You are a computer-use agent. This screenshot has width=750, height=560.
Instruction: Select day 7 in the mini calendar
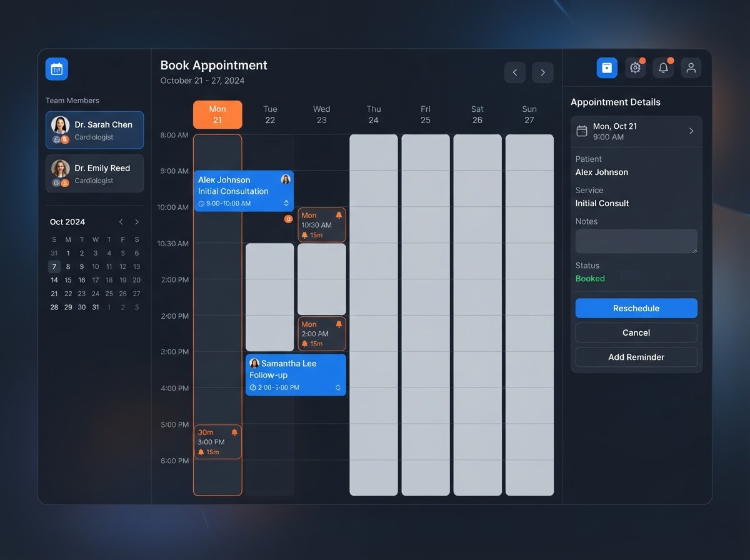(x=54, y=267)
